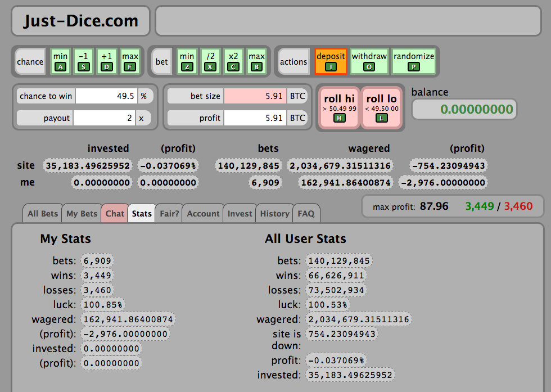551x392 pixels.
Task: Click site invested value 35,183.49625952
Action: pos(88,165)
